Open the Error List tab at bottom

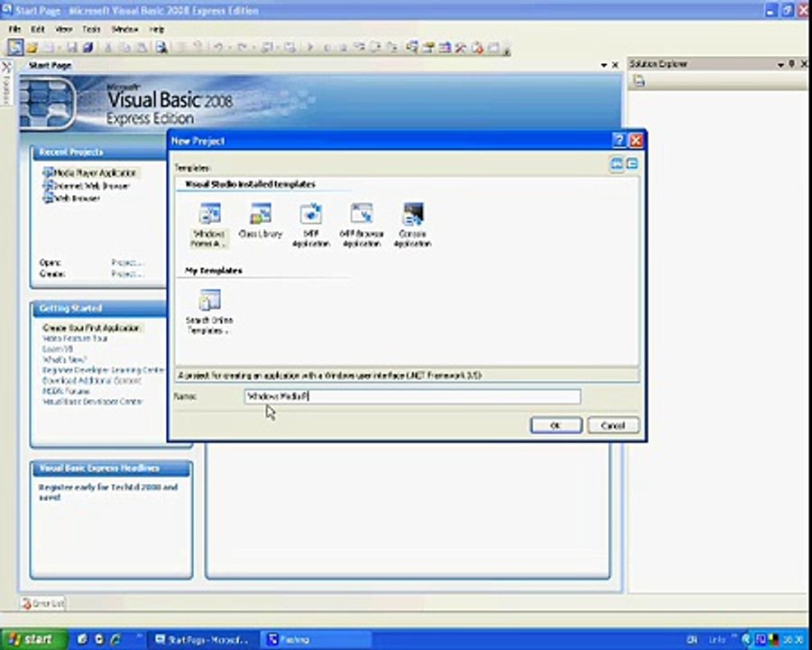[x=43, y=603]
